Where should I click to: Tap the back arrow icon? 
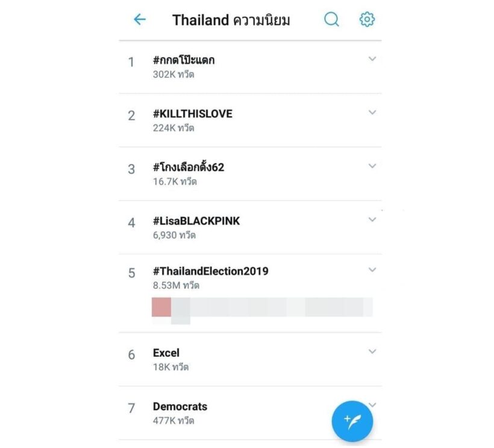tap(140, 19)
